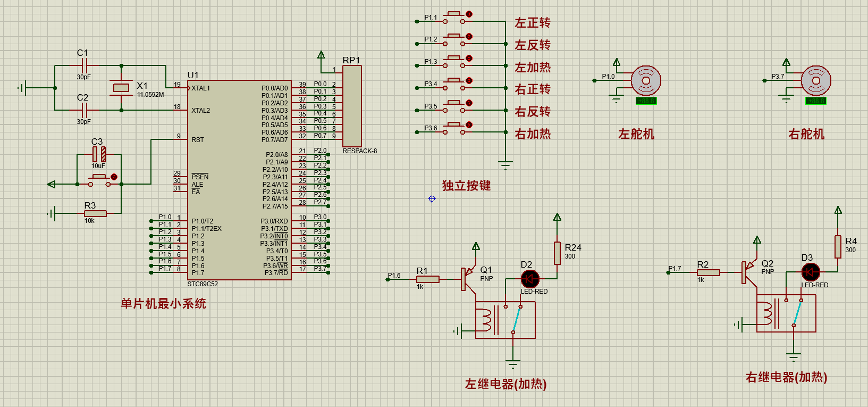Select the Q2 PNP transistor
868x407 pixels.
pos(748,272)
